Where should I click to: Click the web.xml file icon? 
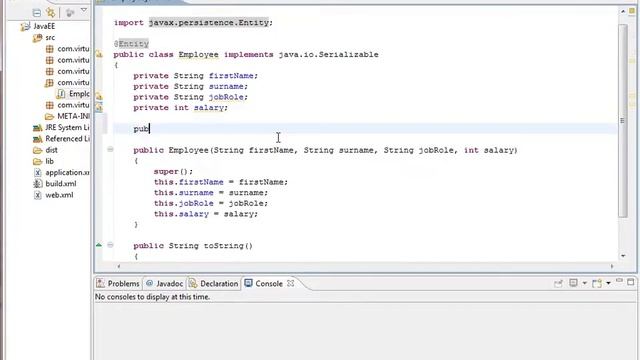pyautogui.click(x=38, y=195)
